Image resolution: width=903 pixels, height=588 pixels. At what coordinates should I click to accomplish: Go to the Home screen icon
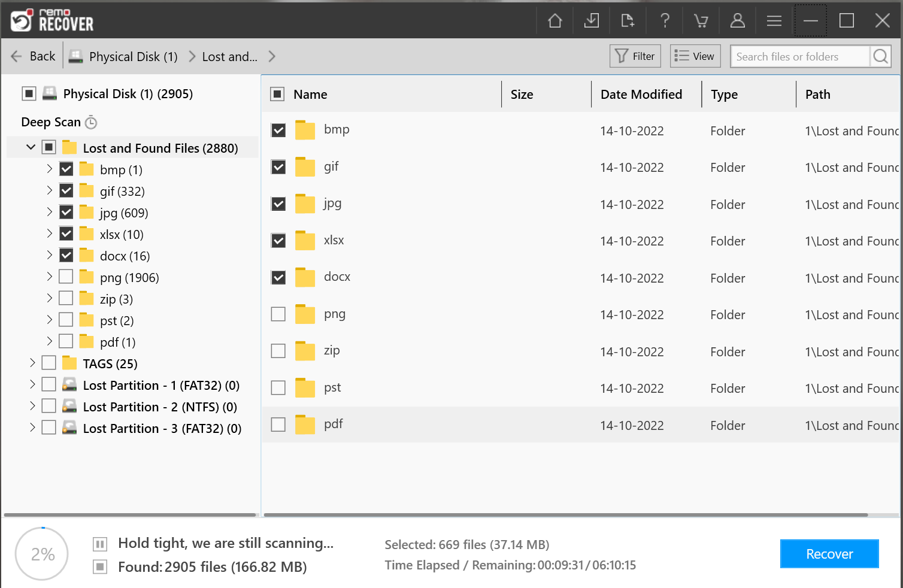pos(555,21)
